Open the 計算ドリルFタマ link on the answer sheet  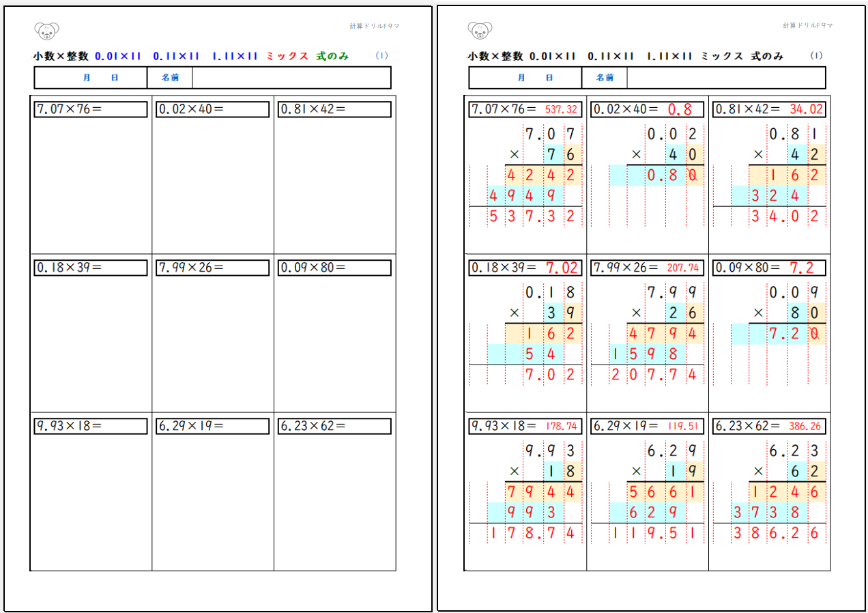coord(807,26)
